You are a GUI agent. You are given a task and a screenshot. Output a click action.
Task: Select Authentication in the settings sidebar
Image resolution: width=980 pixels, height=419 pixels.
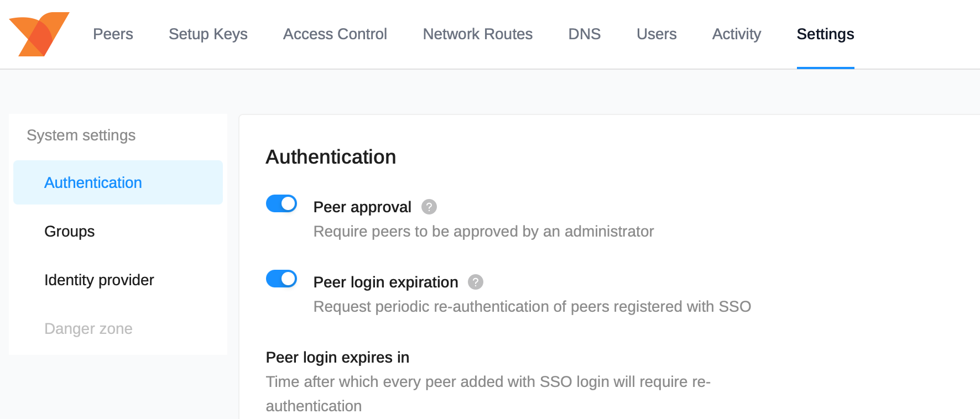pos(93,183)
